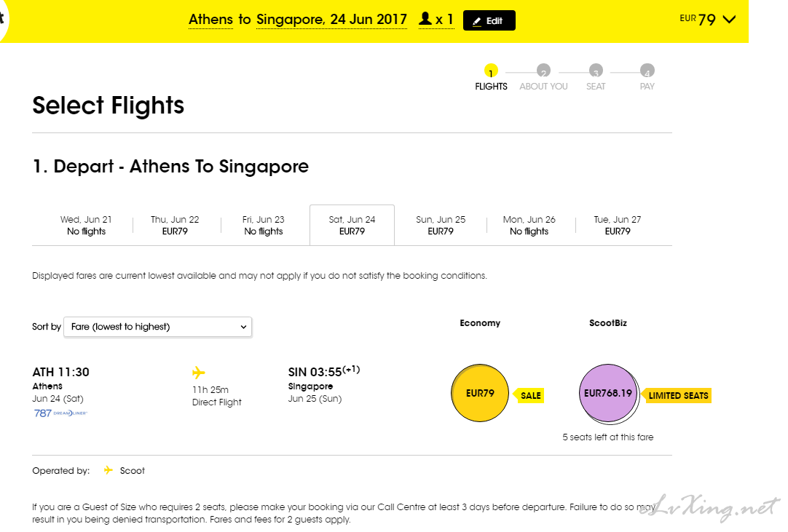Select the EUR768.19 ScootBiz fare circle

607,394
